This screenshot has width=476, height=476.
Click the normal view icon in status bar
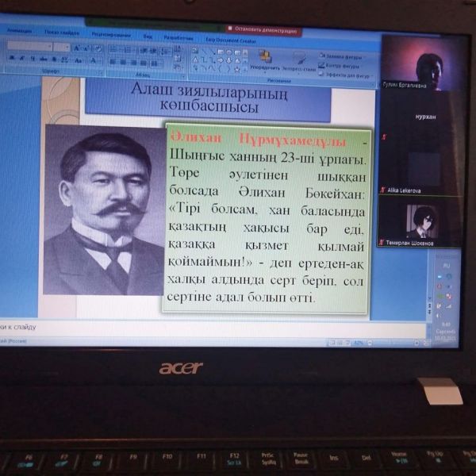[x=330, y=342]
